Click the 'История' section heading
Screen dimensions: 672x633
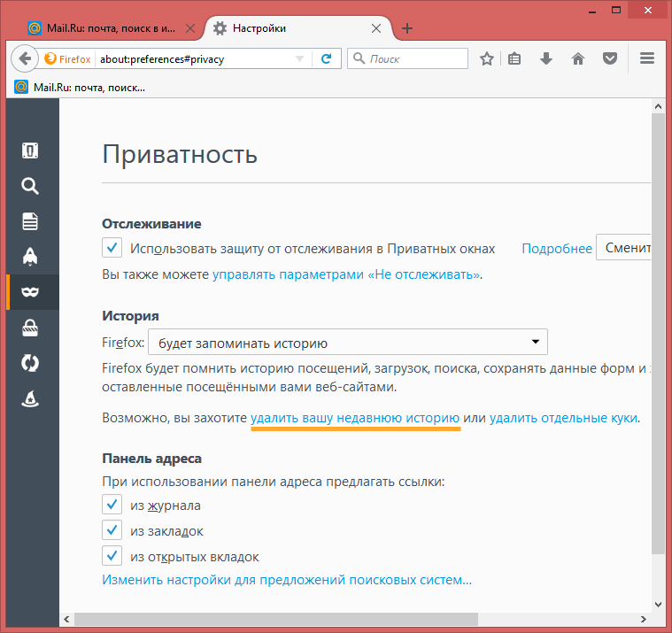(130, 316)
